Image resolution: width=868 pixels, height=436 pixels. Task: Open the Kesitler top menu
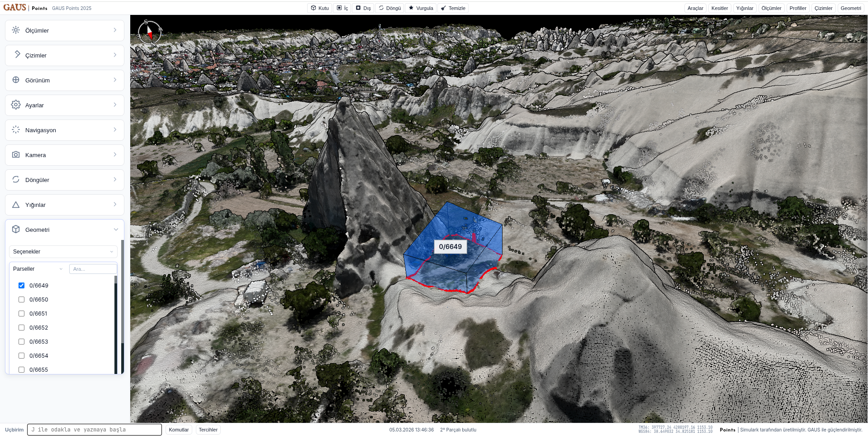point(720,8)
